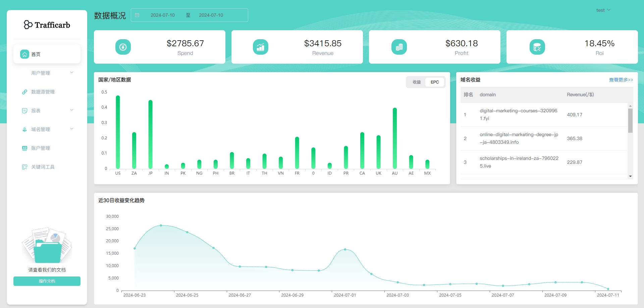Open 账户管理 menu item
This screenshot has height=308, width=644.
pyautogui.click(x=47, y=148)
